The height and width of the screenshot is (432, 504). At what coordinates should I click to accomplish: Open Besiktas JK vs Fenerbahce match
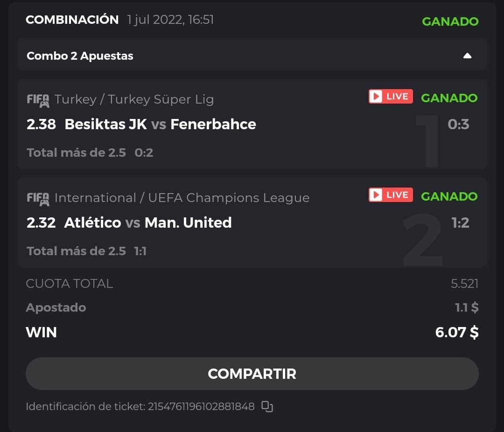click(160, 124)
